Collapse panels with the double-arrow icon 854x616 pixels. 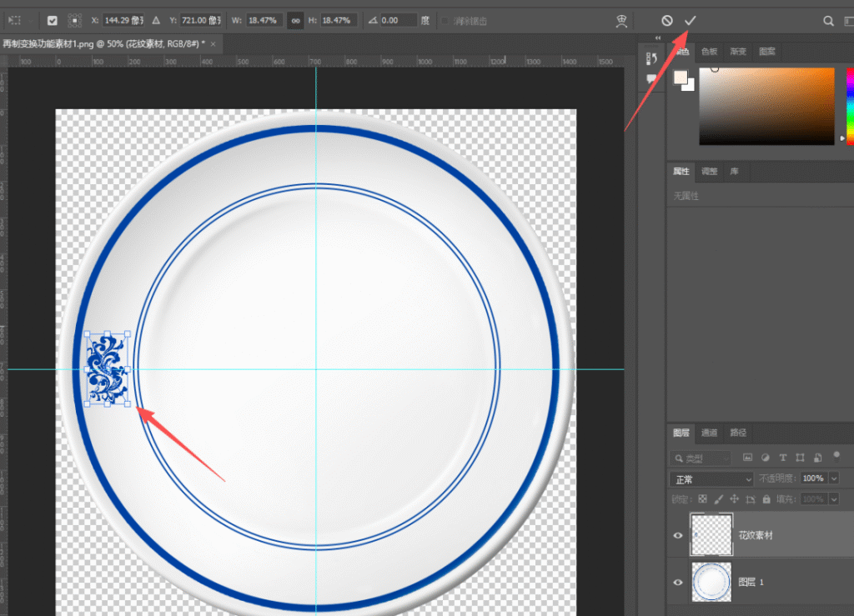658,38
